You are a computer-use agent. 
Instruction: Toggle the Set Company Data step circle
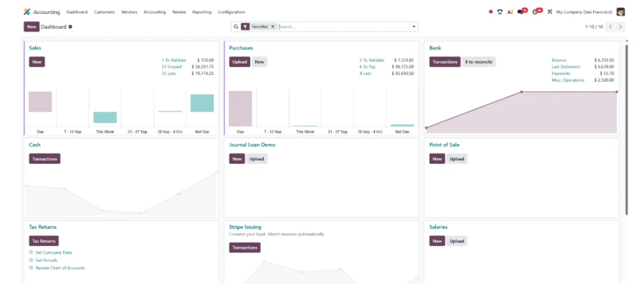(31, 252)
